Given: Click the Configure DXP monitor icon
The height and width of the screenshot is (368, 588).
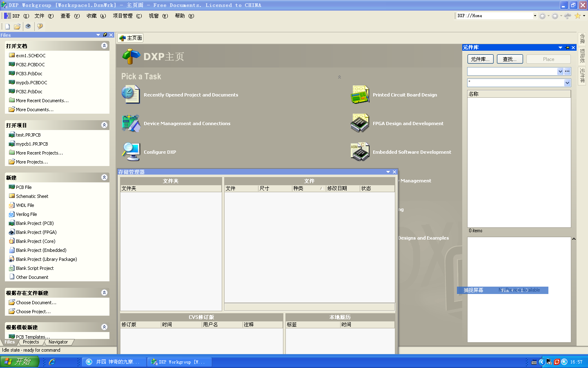Looking at the screenshot, I should point(130,152).
